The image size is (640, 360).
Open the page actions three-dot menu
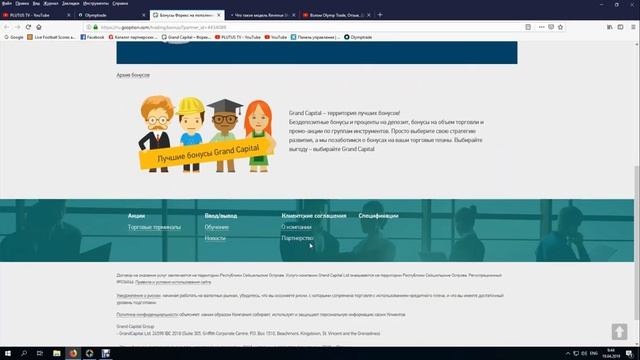point(541,27)
